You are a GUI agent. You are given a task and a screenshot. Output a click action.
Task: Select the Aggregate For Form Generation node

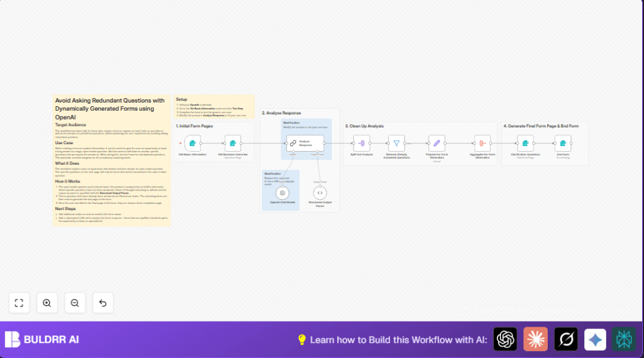pyautogui.click(x=482, y=143)
